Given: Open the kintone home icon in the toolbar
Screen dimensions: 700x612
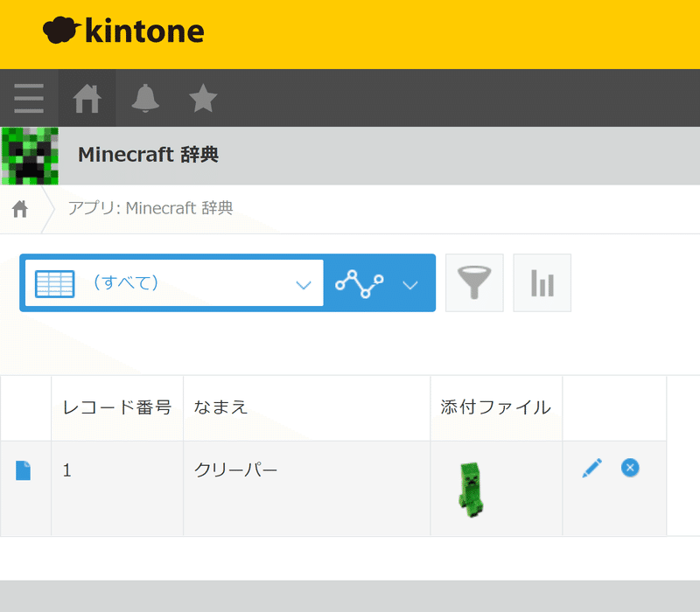Looking at the screenshot, I should pyautogui.click(x=87, y=98).
